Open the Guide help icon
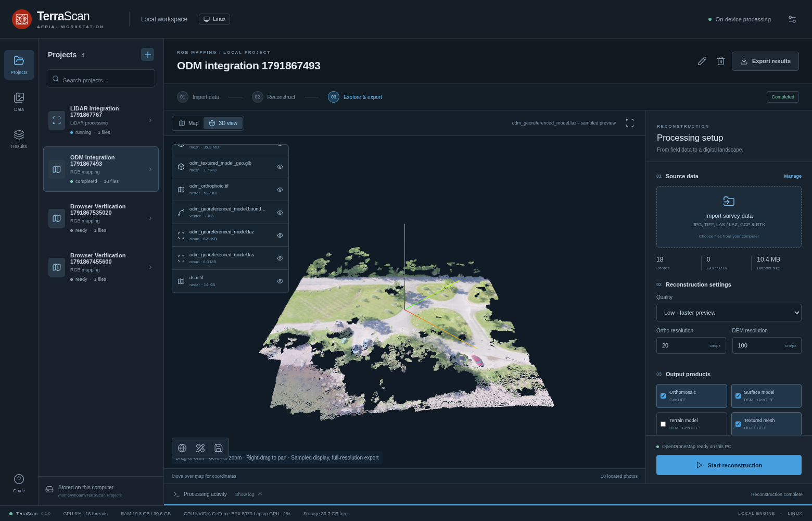 (19, 483)
